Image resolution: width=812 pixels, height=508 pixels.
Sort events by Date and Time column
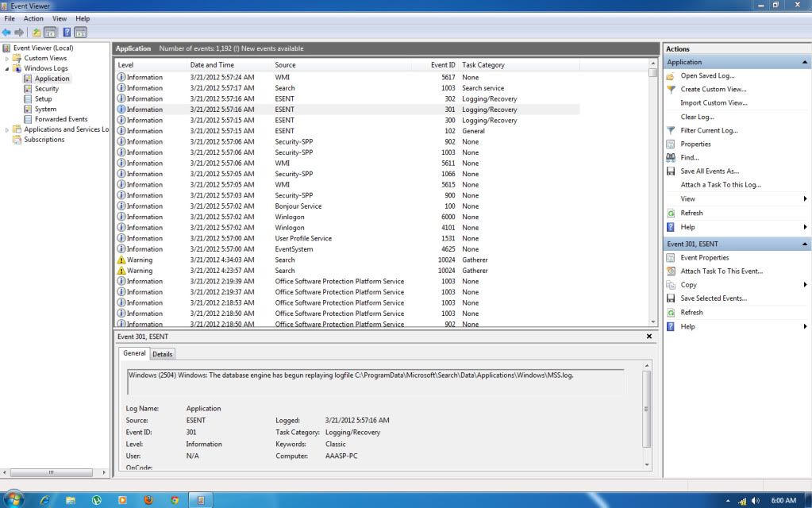tap(229, 65)
